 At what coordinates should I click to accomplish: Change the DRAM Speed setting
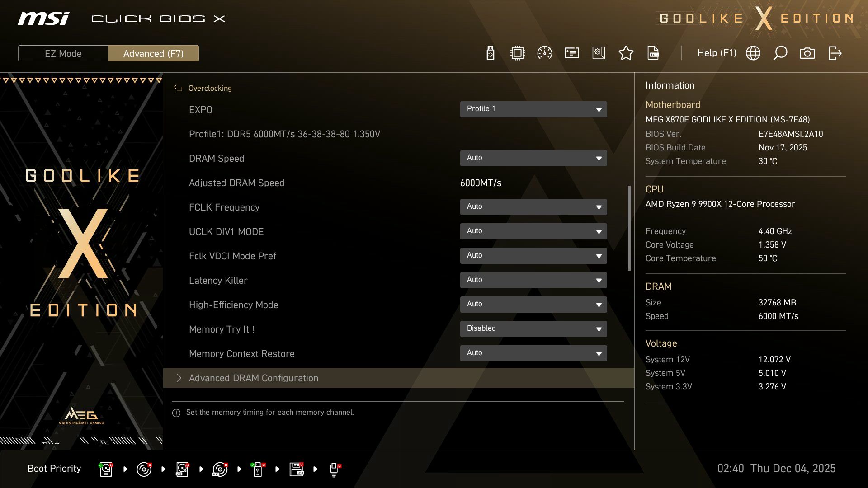coord(533,158)
